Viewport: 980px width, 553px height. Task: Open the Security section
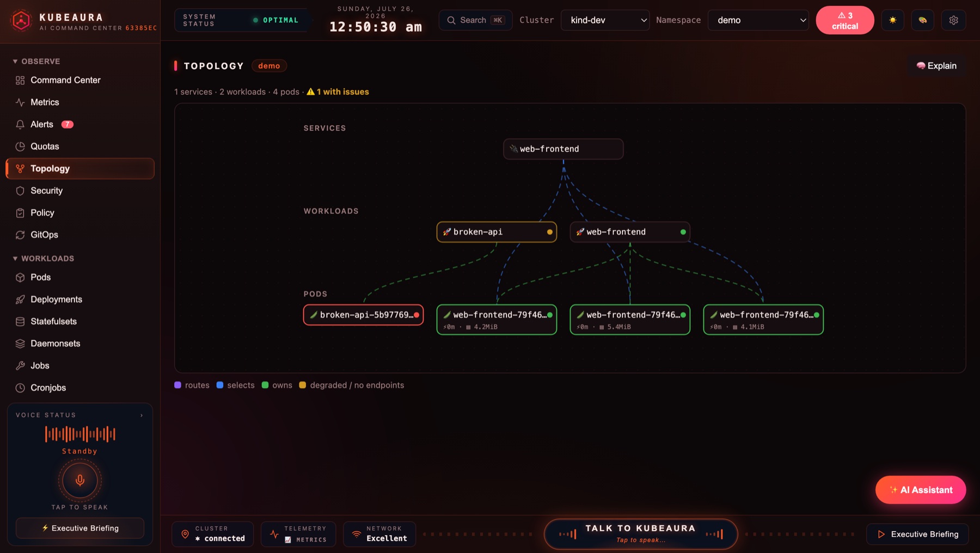80,191
